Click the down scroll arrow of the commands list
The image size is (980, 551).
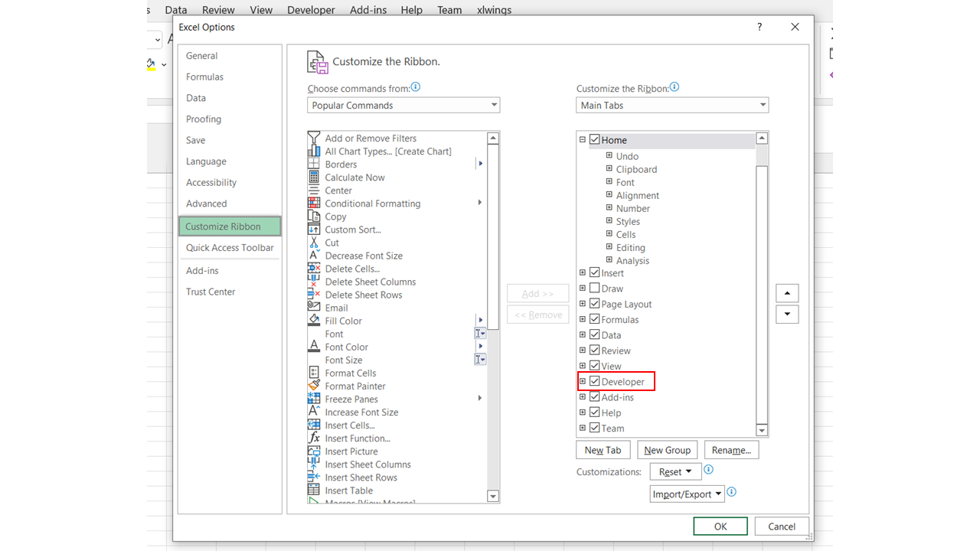[493, 496]
